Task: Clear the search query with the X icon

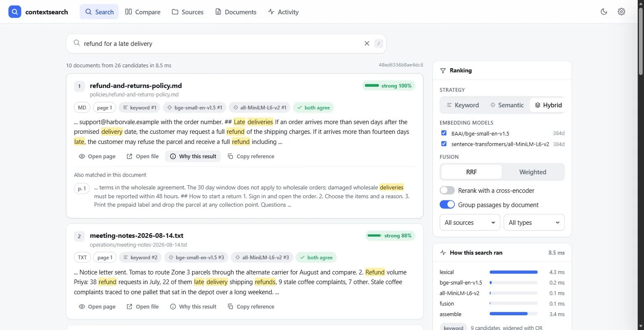Action: click(x=367, y=43)
